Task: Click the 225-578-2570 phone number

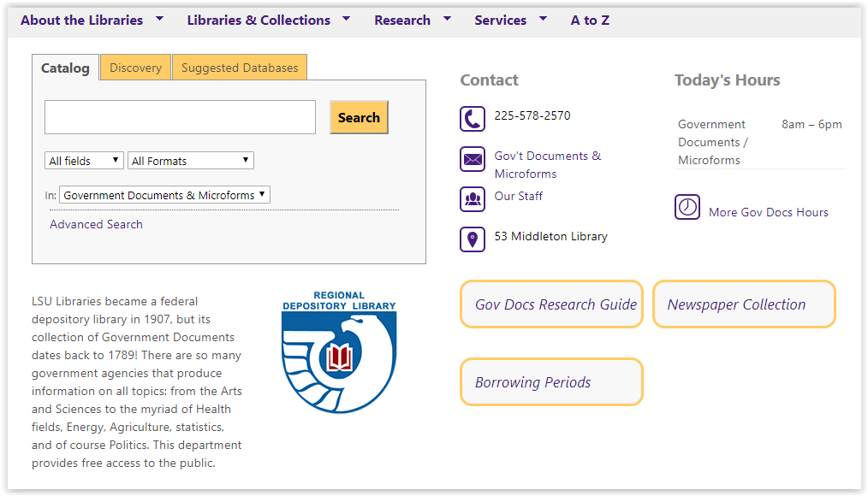Action: point(532,115)
